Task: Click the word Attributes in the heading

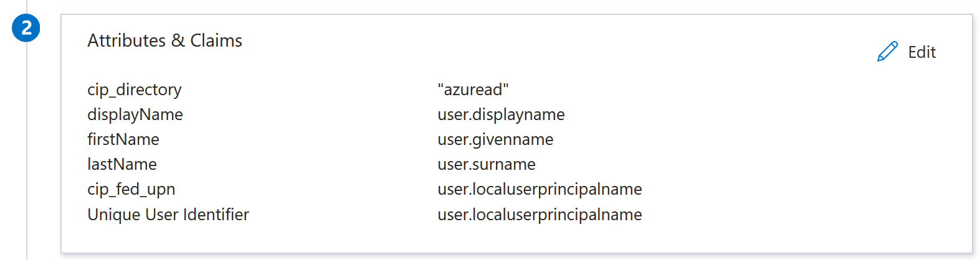Action: pyautogui.click(x=126, y=40)
